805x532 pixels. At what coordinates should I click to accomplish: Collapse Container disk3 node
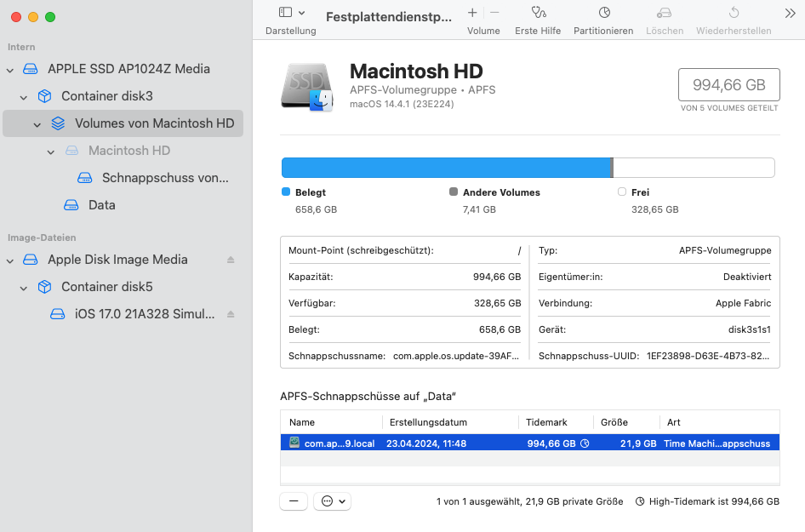(24, 97)
